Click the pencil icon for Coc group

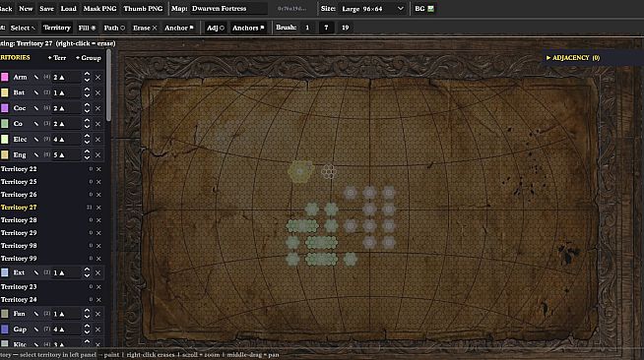pyautogui.click(x=36, y=108)
